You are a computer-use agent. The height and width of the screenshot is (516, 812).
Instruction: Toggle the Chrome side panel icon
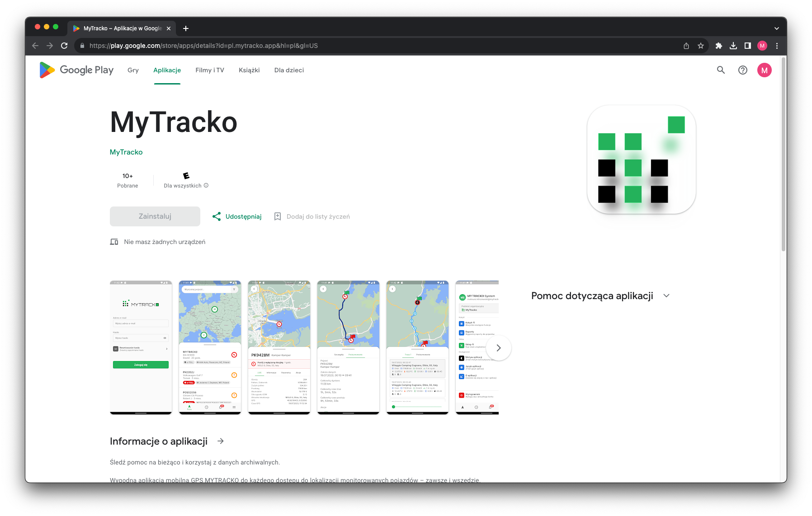coord(748,46)
